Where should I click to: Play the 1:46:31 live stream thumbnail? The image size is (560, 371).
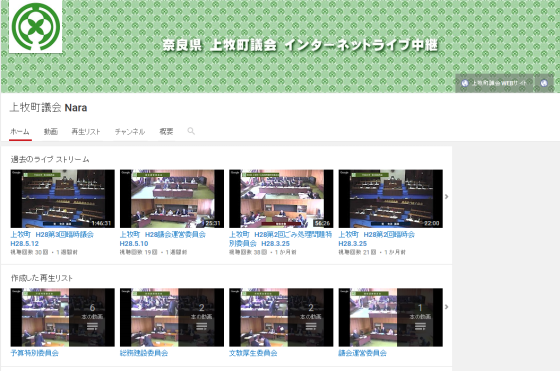[x=62, y=199]
